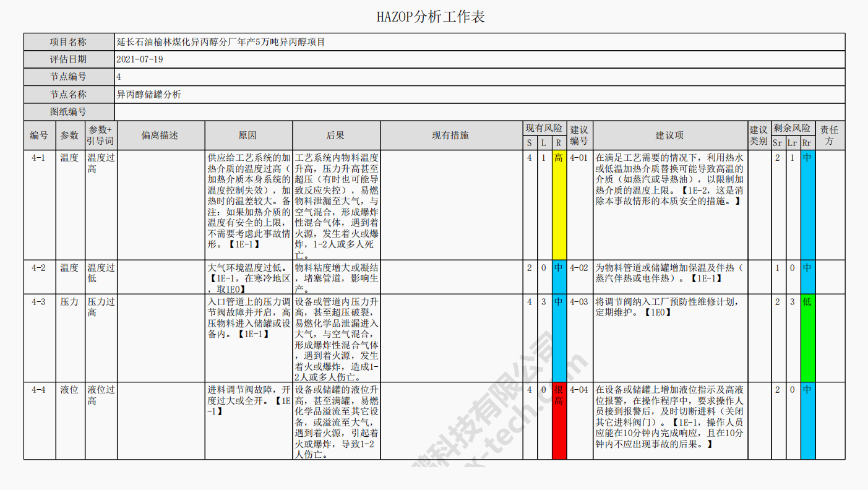This screenshot has height=490, width=868.
Task: Click cause cell starting 进料调节阀故障
Action: [x=249, y=421]
